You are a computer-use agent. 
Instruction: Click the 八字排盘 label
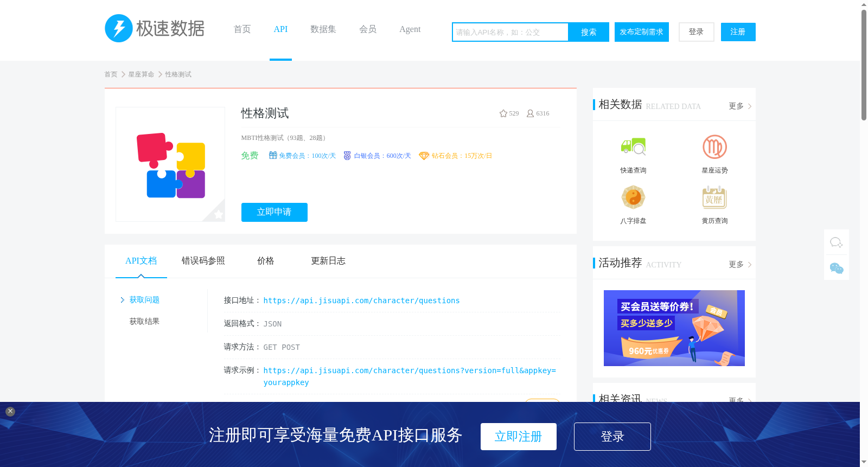633,221
